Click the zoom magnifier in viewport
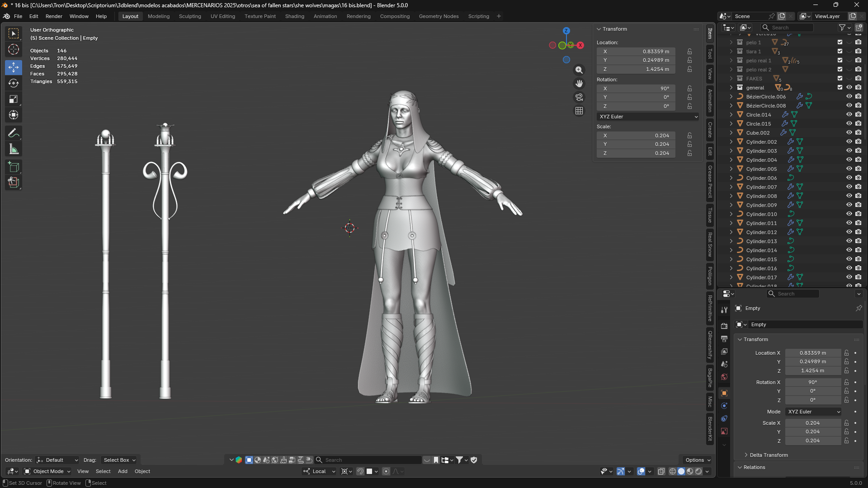This screenshot has height=488, width=868. pyautogui.click(x=579, y=70)
